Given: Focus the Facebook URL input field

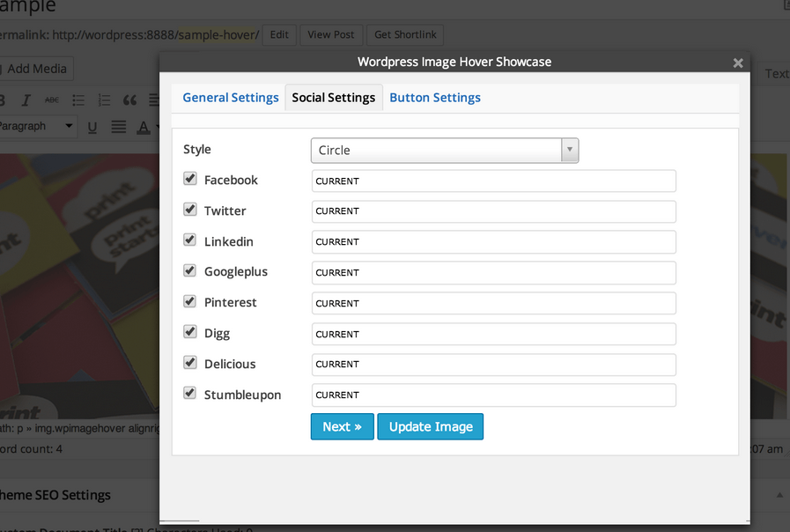Looking at the screenshot, I should click(x=494, y=181).
